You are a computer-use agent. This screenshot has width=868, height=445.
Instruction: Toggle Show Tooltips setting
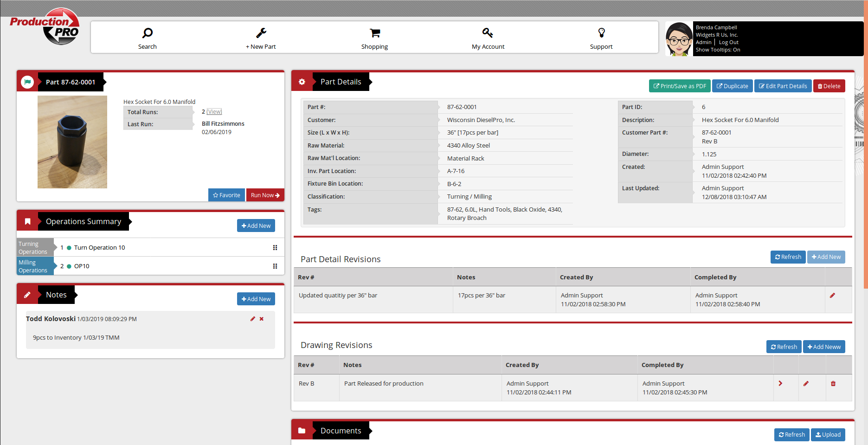click(x=718, y=50)
